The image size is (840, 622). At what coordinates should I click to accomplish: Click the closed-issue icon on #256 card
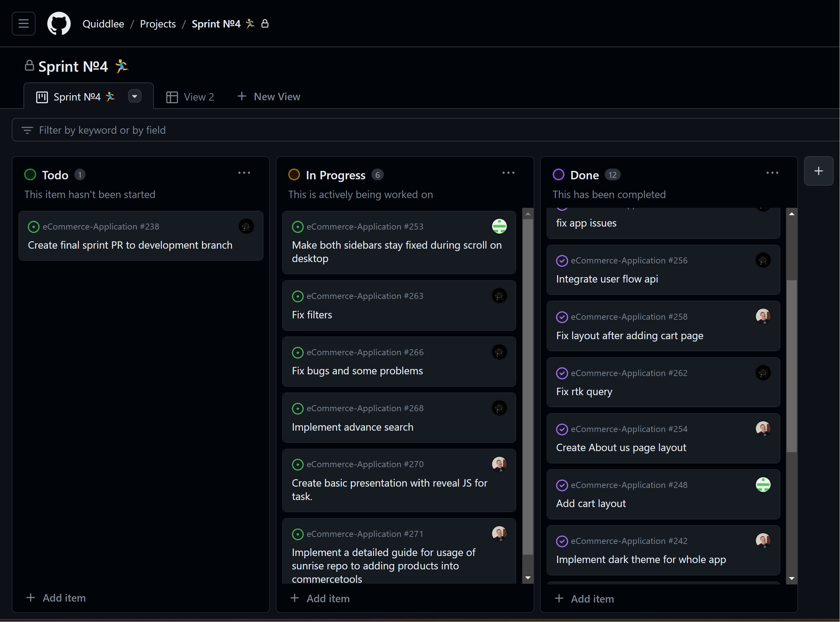[x=561, y=260]
